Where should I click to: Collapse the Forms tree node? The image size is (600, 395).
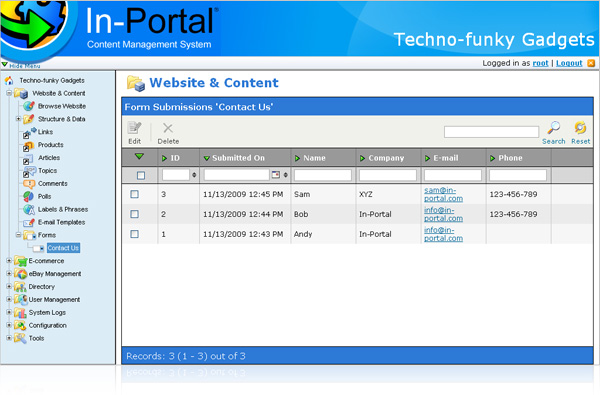coord(18,235)
